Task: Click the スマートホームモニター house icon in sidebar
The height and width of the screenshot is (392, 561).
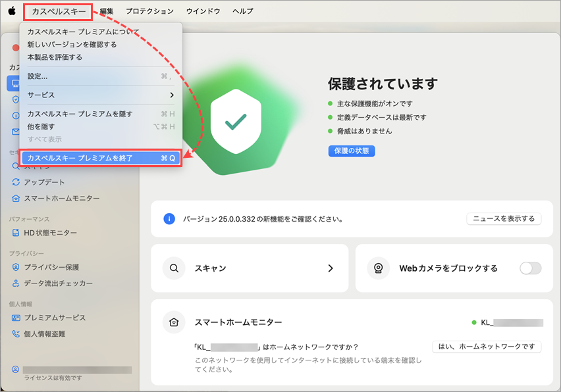Action: [x=16, y=199]
